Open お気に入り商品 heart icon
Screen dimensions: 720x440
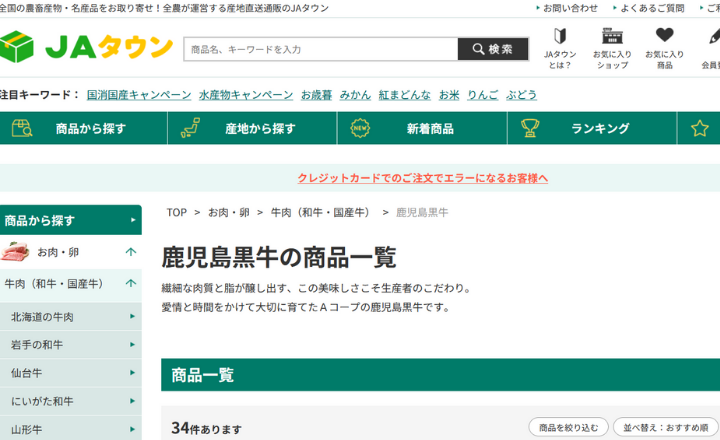664,48
